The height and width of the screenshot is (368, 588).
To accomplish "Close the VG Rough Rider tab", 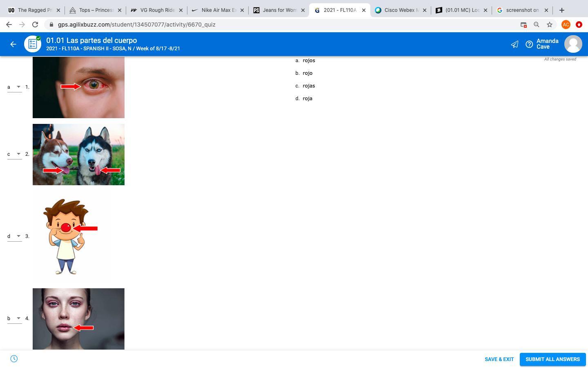I will coord(180,10).
